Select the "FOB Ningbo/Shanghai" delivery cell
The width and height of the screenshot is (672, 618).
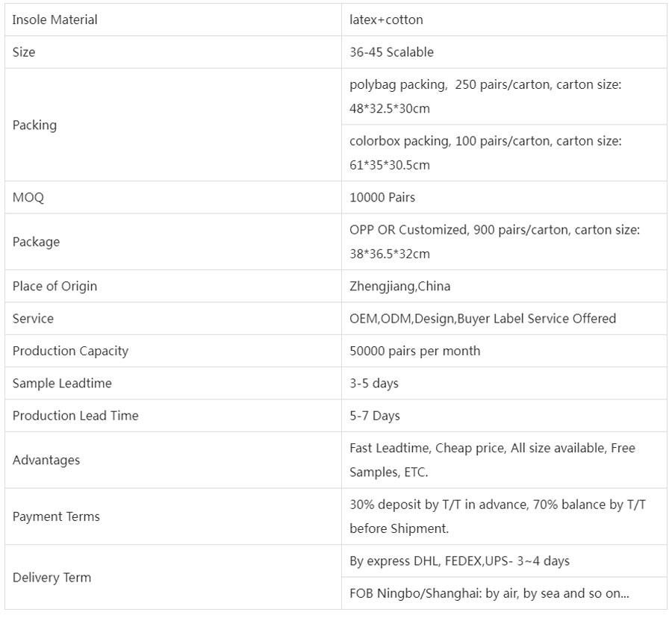(x=489, y=593)
